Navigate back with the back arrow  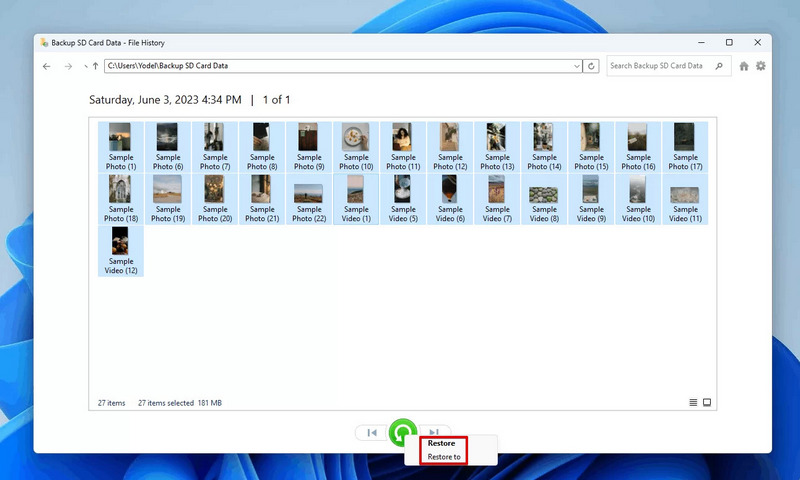click(47, 66)
